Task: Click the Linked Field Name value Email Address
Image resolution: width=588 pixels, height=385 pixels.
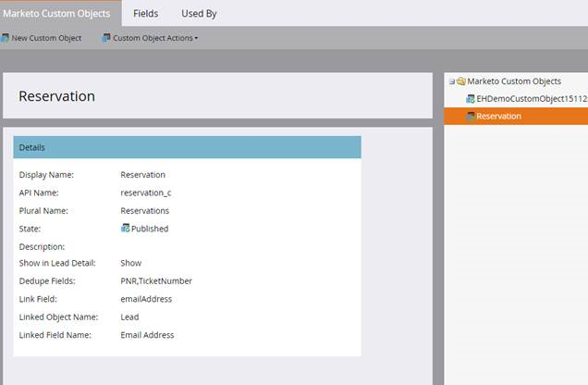Action: (147, 335)
